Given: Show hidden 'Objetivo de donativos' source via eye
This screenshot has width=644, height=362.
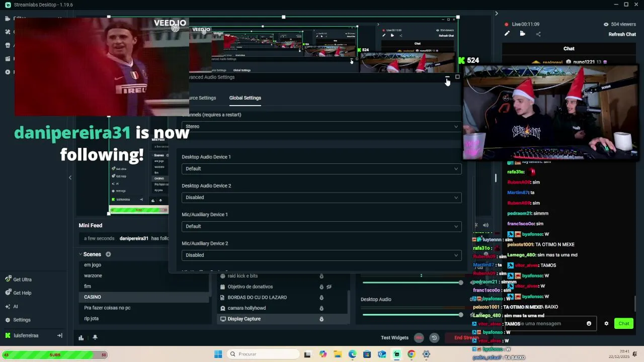Looking at the screenshot, I should tap(329, 287).
